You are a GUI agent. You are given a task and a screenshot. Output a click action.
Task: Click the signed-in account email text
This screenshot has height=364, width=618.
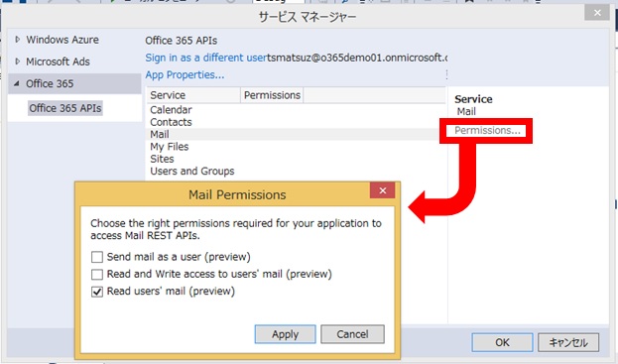pos(357,58)
